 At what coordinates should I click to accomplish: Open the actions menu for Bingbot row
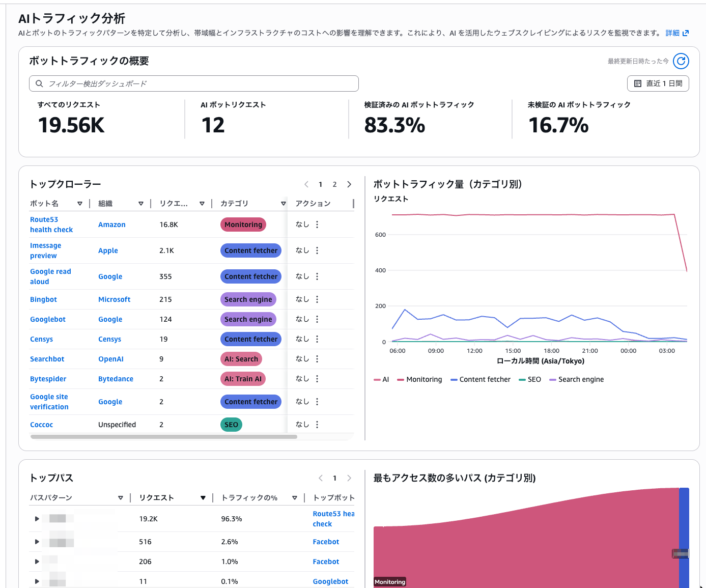317,299
